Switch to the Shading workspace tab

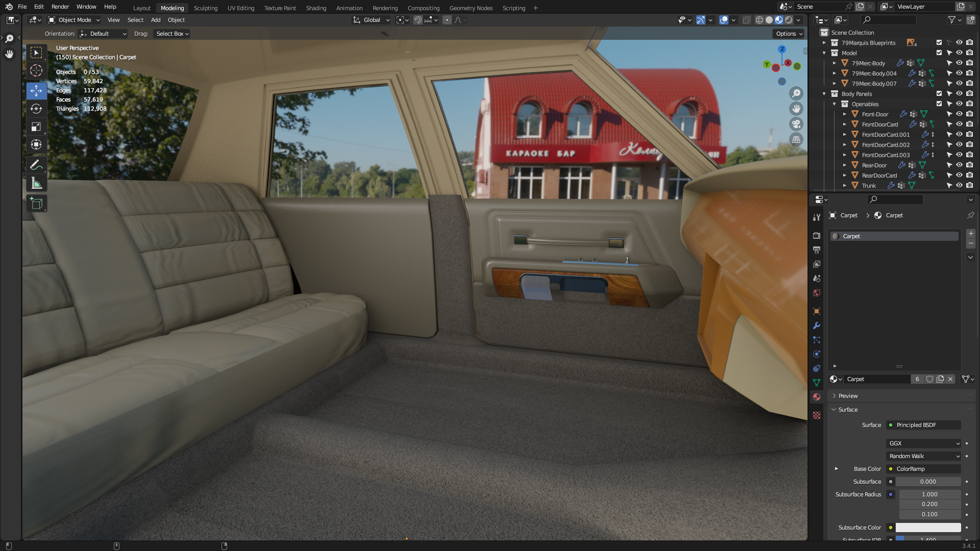[316, 8]
